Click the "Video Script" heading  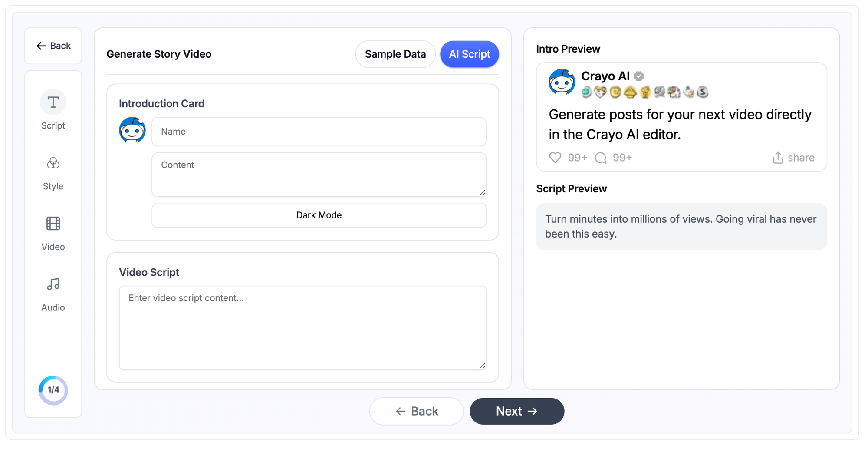[149, 272]
